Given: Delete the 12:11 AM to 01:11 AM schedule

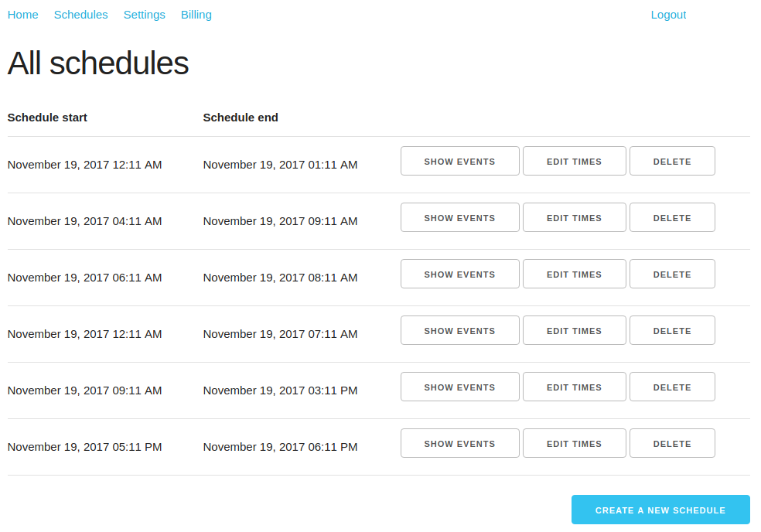Looking at the screenshot, I should (x=672, y=161).
